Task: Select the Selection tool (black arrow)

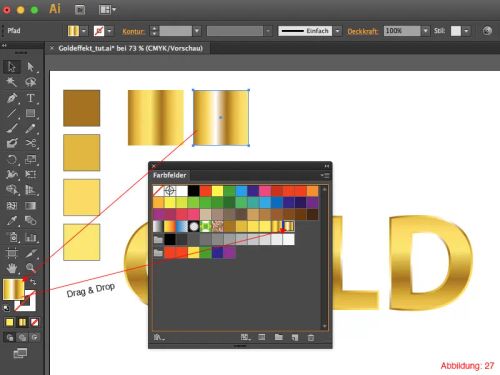Action: coord(12,67)
